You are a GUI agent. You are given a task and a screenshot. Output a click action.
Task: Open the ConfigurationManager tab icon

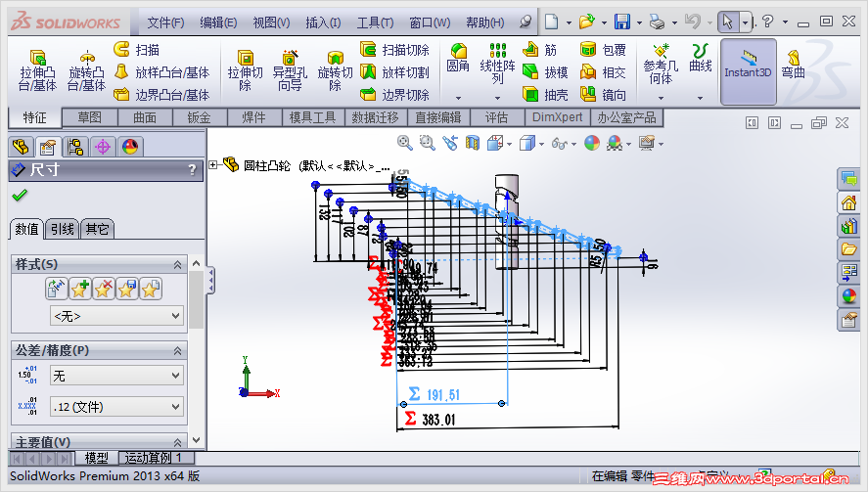pyautogui.click(x=75, y=147)
